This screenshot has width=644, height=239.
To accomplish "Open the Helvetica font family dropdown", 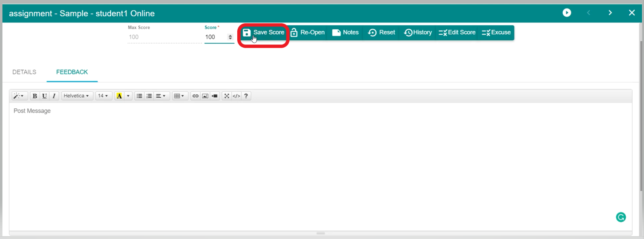I will [76, 96].
